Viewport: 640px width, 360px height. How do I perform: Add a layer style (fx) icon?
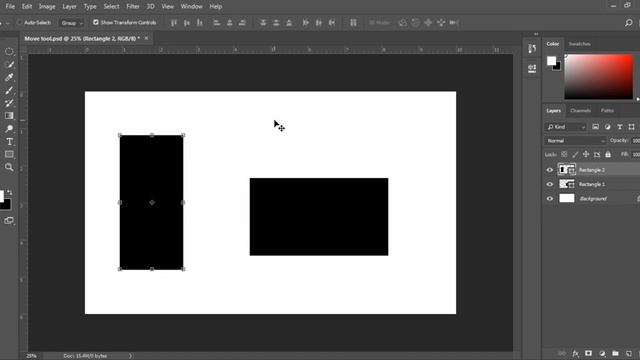(575, 353)
